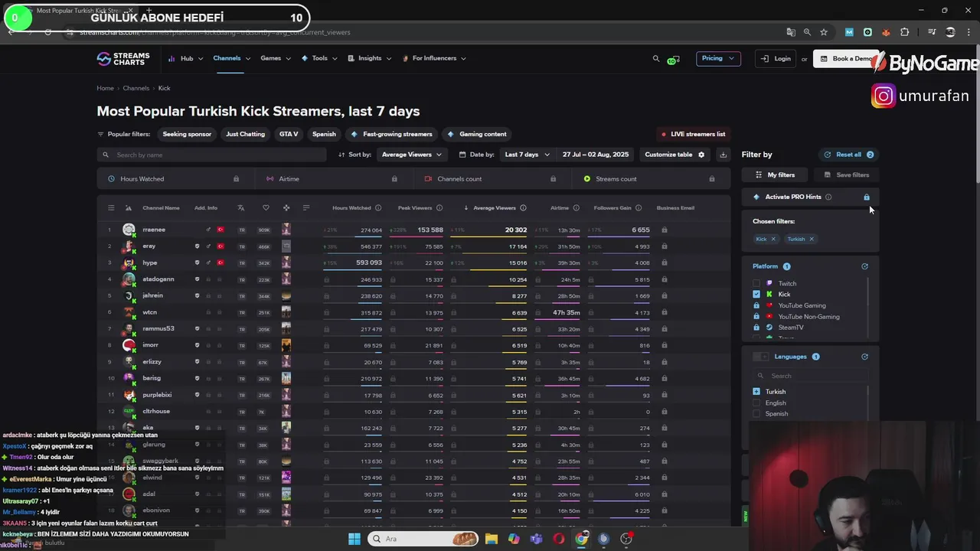
Task: Open the date range 27 Jul – 02 Aug picker
Action: click(596, 155)
